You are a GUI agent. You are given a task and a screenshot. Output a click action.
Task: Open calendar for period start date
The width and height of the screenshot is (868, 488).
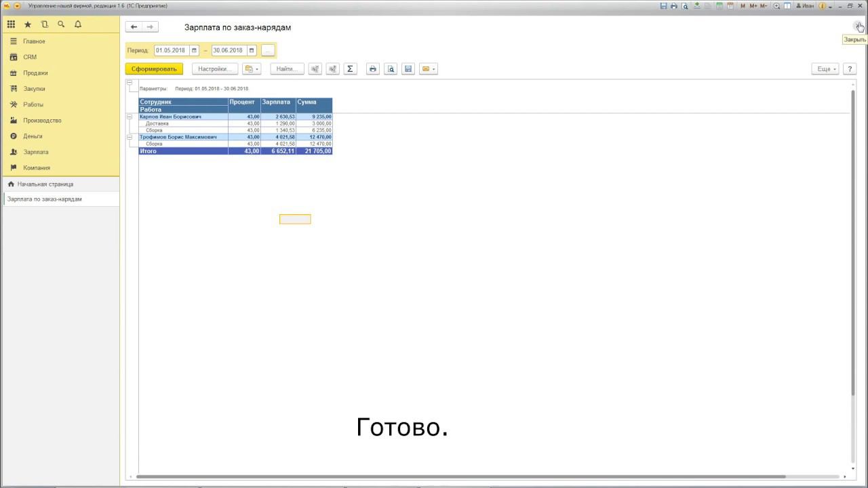click(x=194, y=50)
